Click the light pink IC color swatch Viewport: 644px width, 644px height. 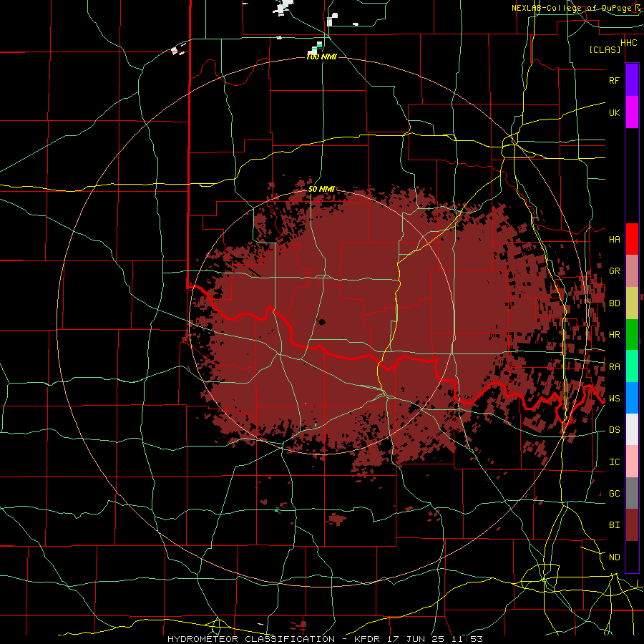pos(632,462)
